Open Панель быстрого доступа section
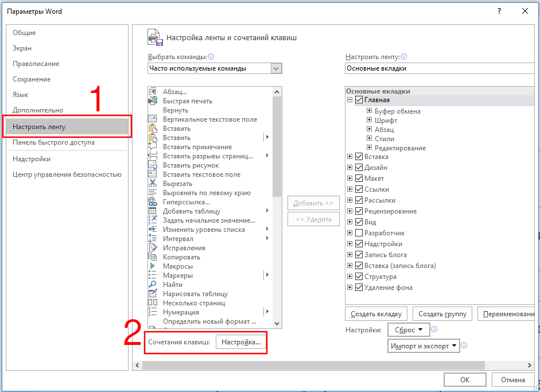The image size is (540, 392). (53, 142)
